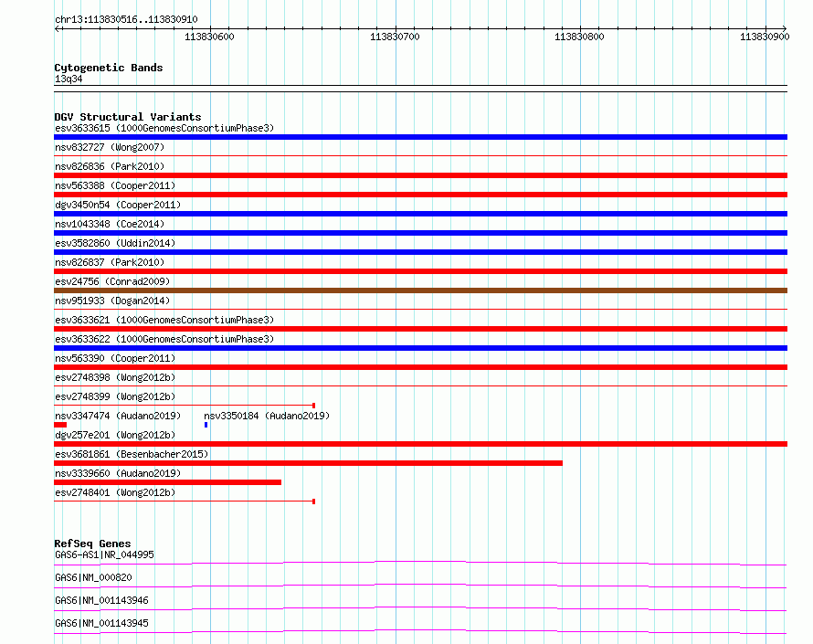Select the red bar under nsv826836
This screenshot has height=644, width=813.
(420, 175)
